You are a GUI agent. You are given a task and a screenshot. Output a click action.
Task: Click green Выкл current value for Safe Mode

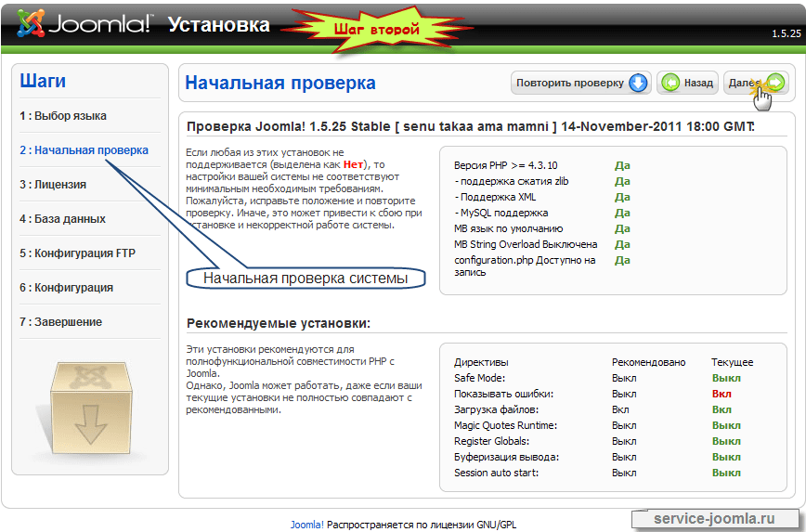click(x=726, y=378)
